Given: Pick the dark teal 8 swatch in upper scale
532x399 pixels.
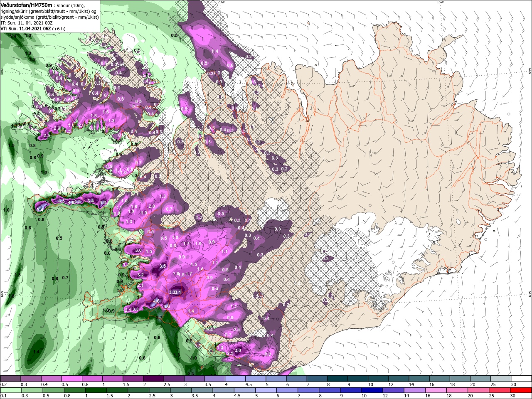Looking at the screenshot, I should (x=337, y=379).
